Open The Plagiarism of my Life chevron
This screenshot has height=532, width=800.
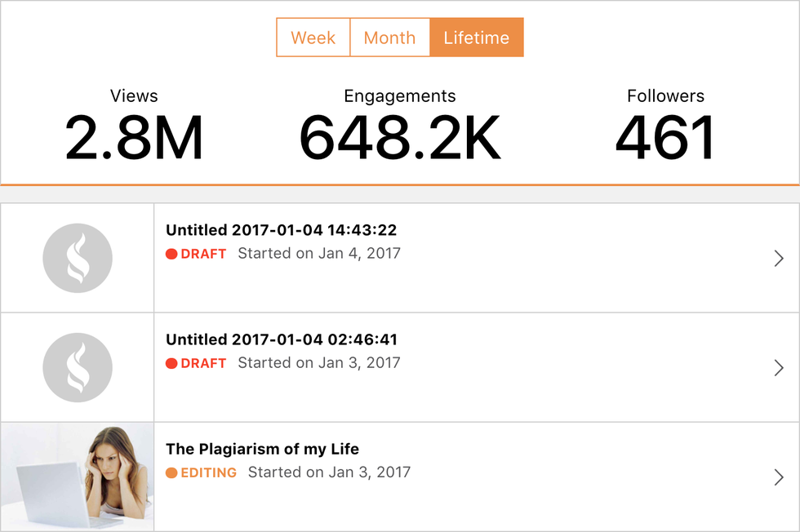(778, 477)
